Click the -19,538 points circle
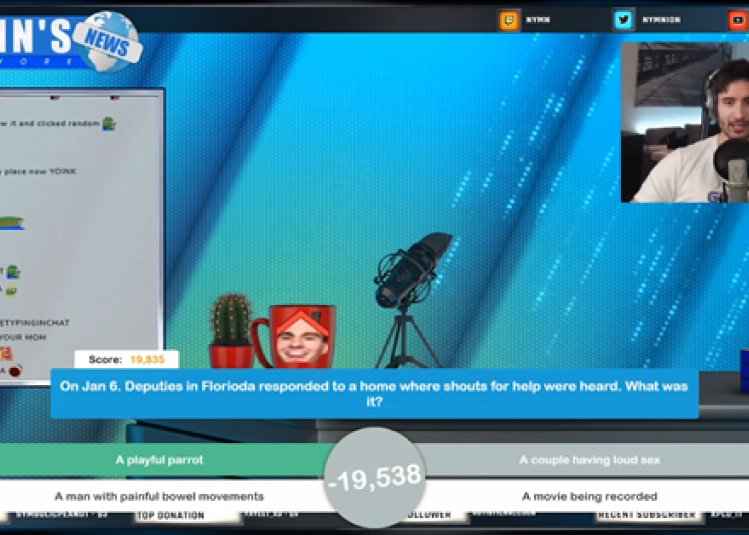Screen dimensions: 749x535 tap(374, 478)
